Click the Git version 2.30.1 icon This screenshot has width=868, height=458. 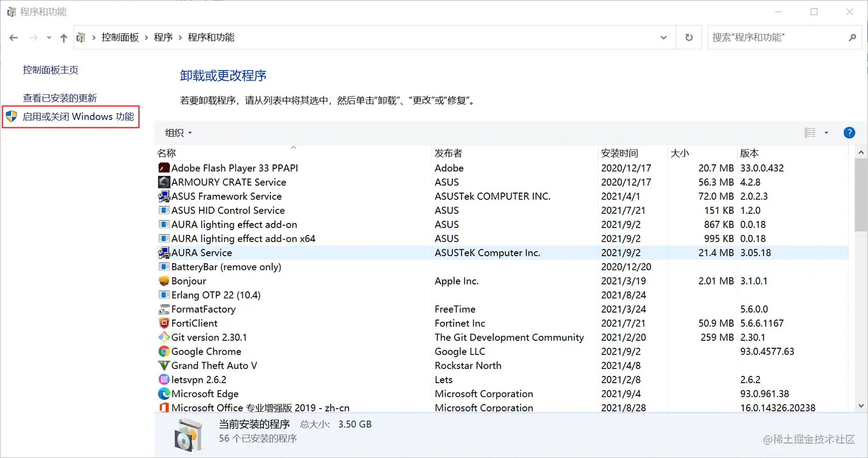[164, 337]
